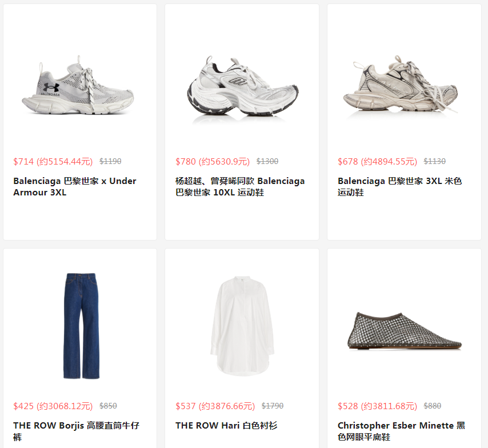The width and height of the screenshot is (488, 448).
Task: Click the crossed-out $1790 original price
Action: pyautogui.click(x=273, y=406)
